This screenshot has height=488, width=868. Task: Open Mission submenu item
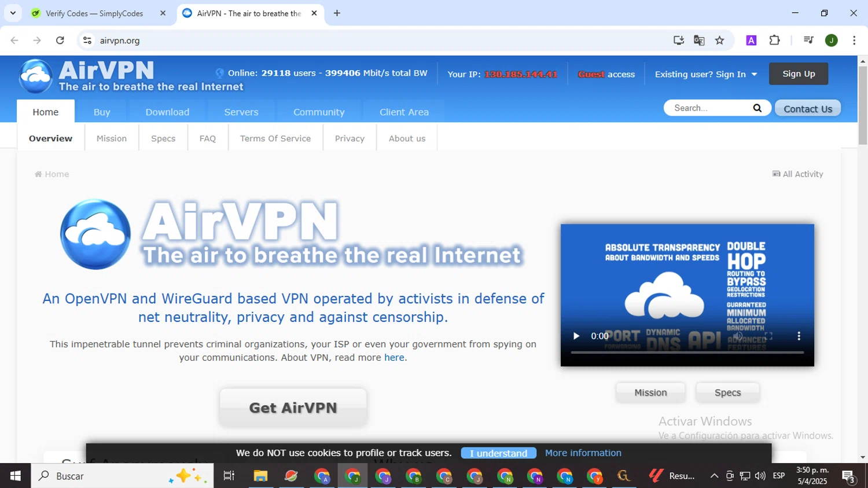point(112,138)
